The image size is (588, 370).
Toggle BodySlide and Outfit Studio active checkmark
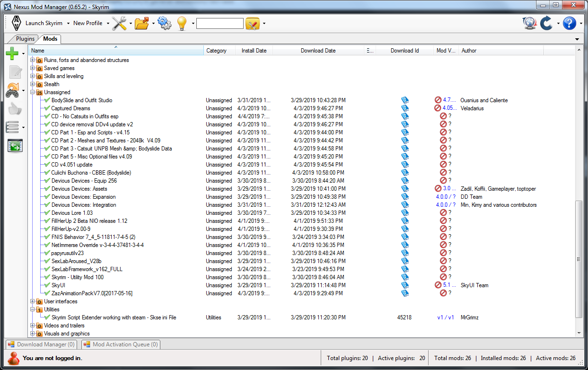(x=47, y=100)
